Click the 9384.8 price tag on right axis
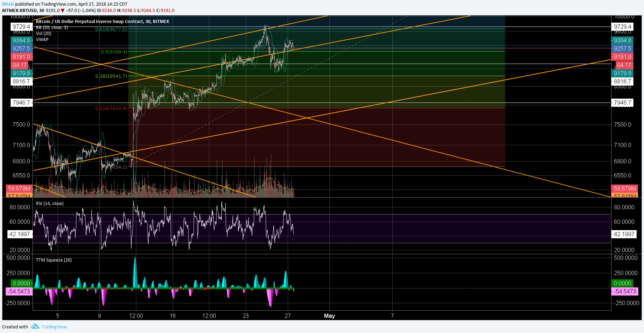The image size is (644, 333). 622,41
